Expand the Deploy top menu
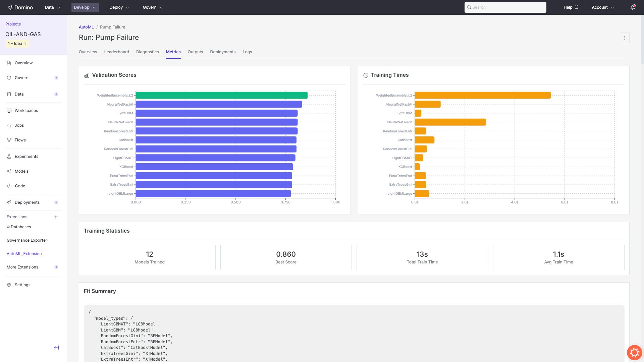 point(119,7)
